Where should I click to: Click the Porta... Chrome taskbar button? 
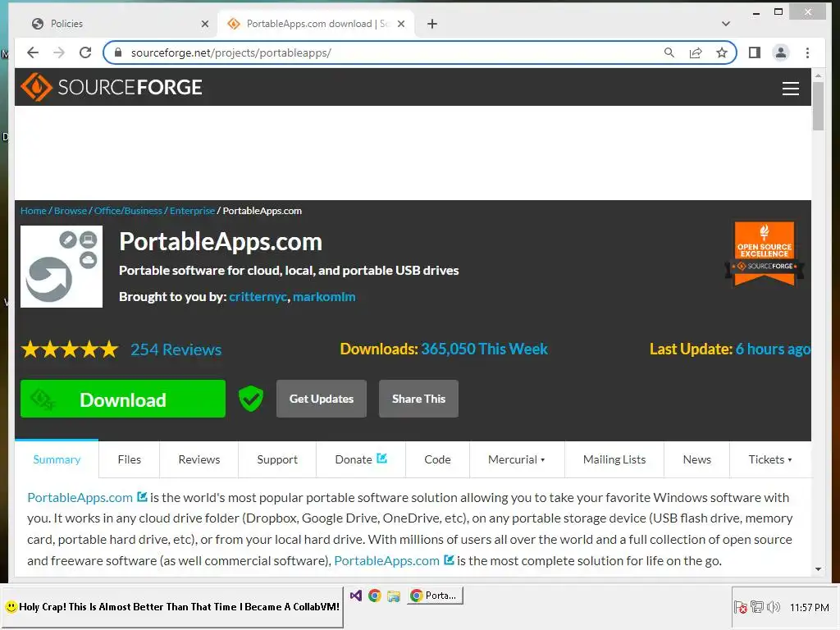click(435, 596)
